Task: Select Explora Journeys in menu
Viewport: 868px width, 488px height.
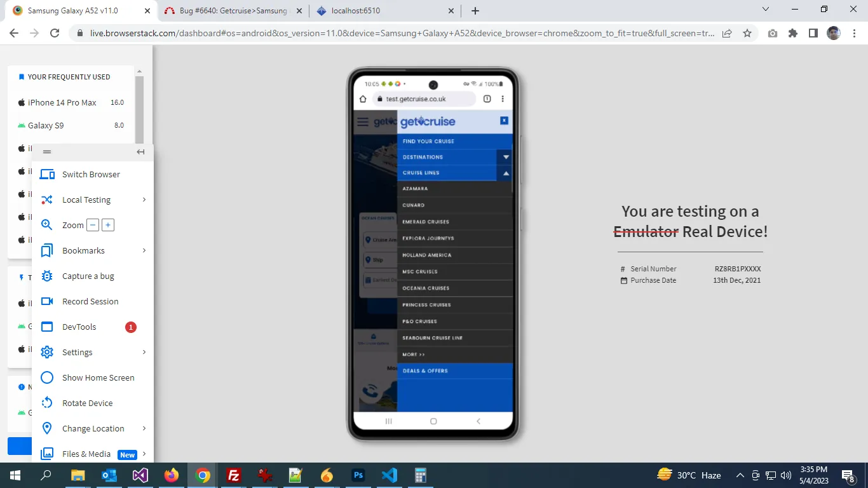Action: [454, 238]
